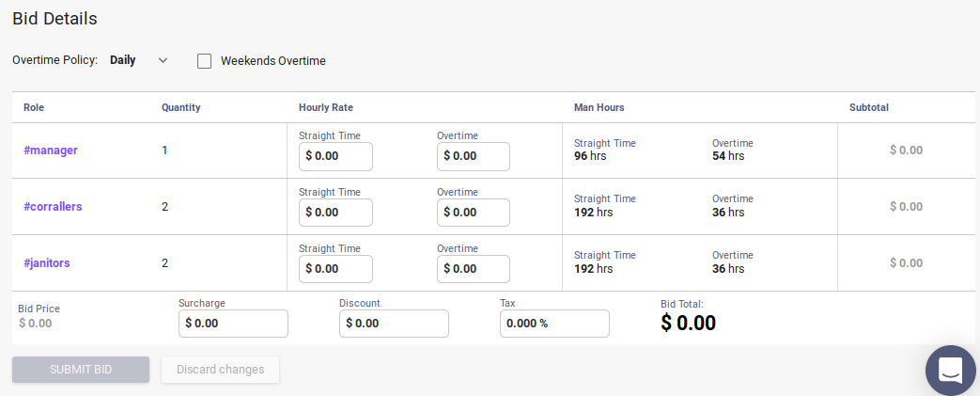Select the janitors Overtime rate input
980x396 pixels.
(474, 269)
